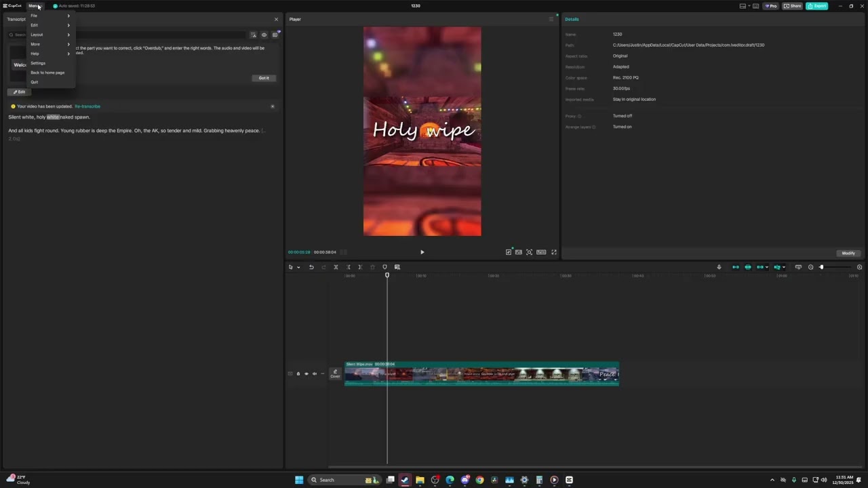Click the microphone record voiceover icon
The width and height of the screenshot is (868, 488).
(719, 267)
